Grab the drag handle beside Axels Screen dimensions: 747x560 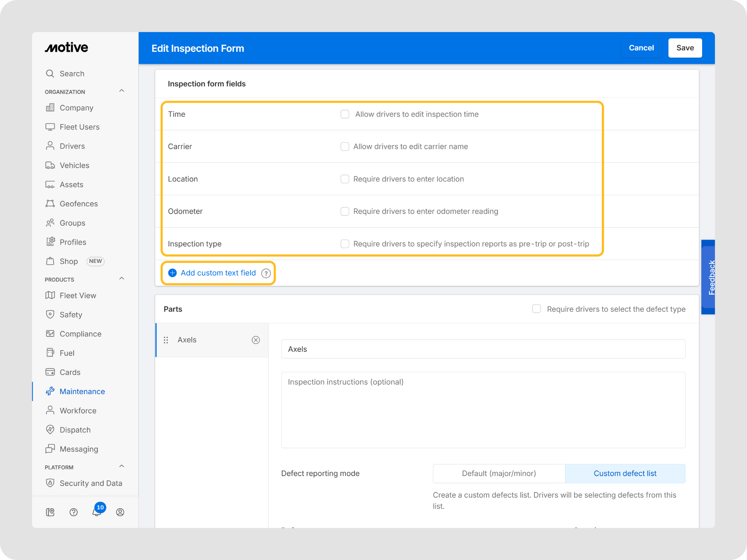point(166,340)
